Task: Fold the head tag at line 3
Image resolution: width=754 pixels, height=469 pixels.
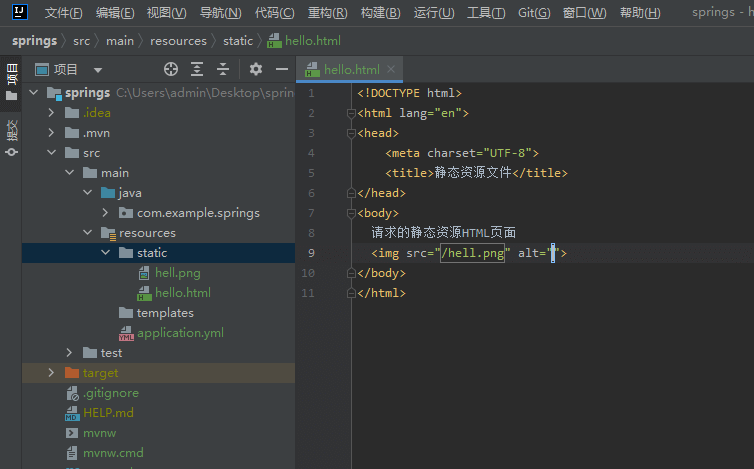Action: [351, 133]
